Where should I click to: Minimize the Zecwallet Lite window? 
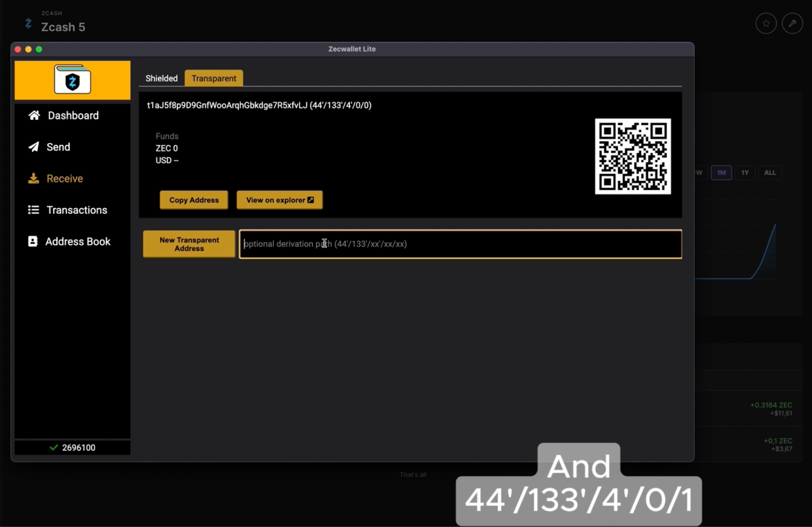(28, 49)
